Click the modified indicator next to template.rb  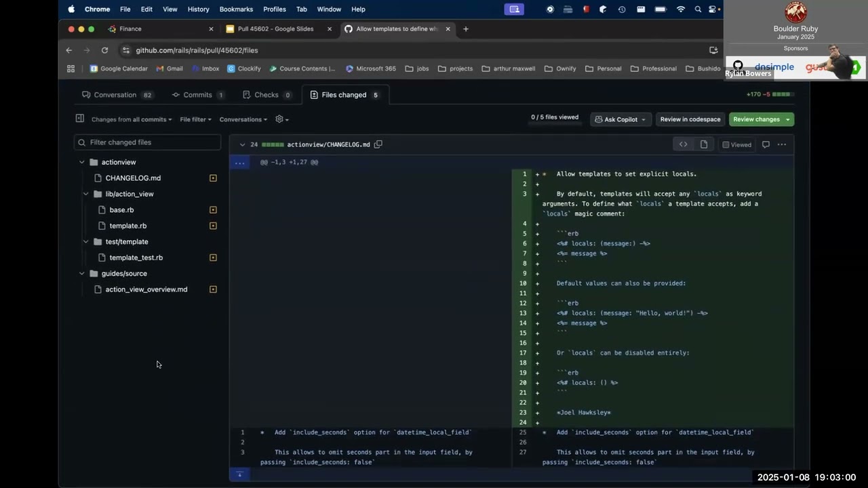[x=213, y=226]
